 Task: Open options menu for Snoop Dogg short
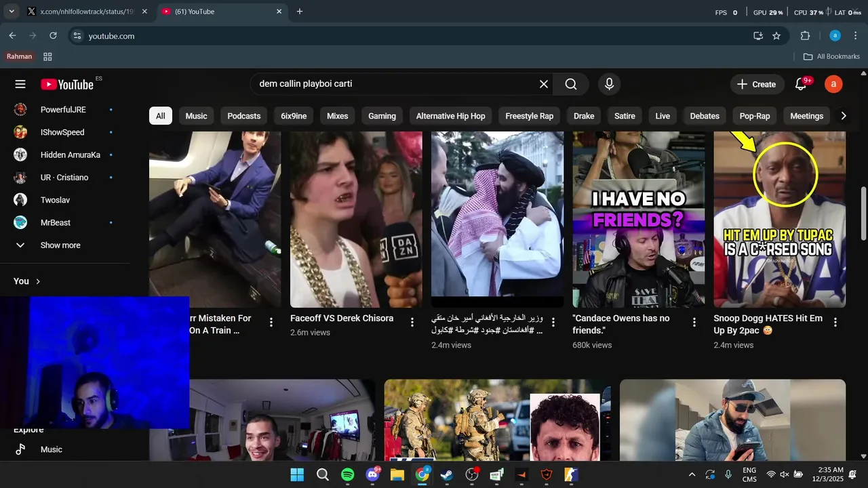tap(835, 322)
